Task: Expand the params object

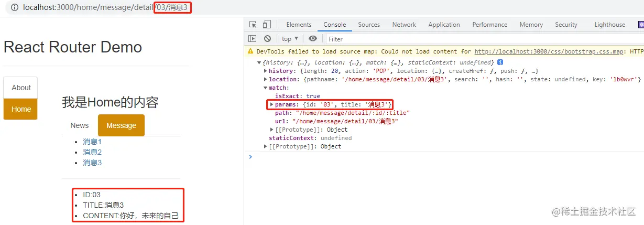Action: 271,104
